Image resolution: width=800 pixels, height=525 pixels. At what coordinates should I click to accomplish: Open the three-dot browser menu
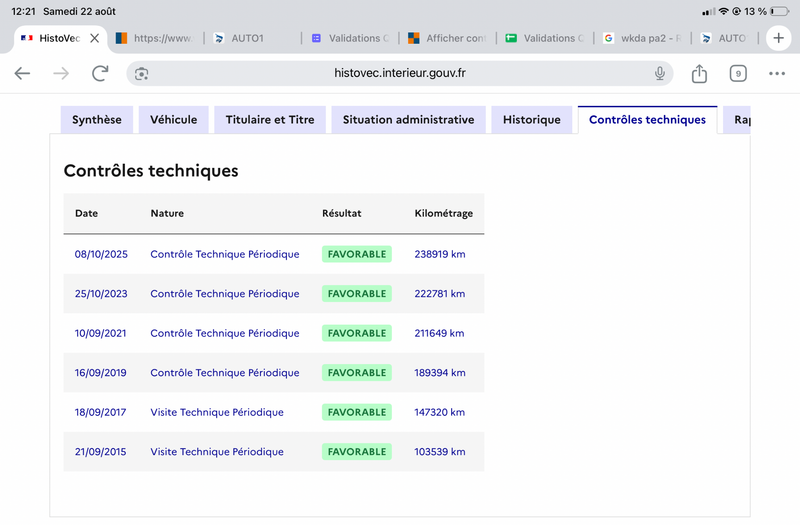(777, 73)
